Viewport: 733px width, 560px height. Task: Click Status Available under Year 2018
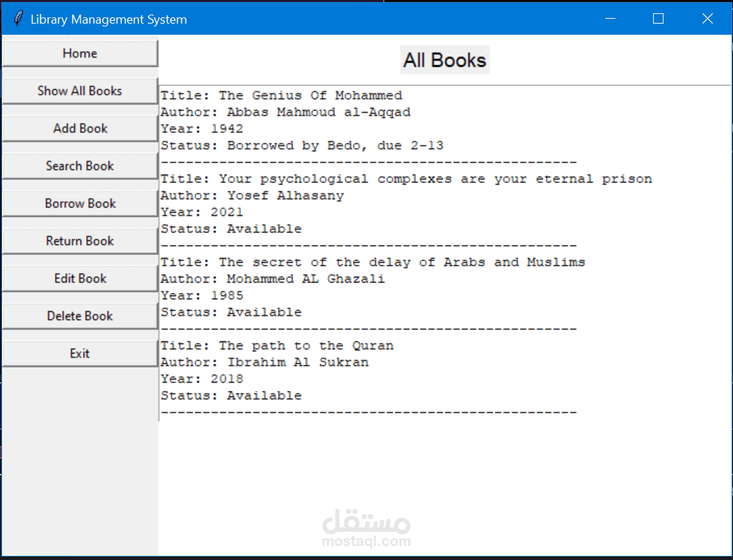pos(231,396)
